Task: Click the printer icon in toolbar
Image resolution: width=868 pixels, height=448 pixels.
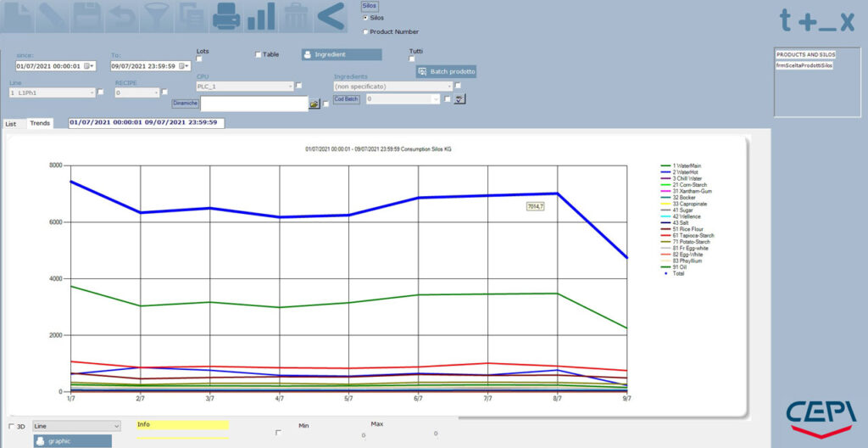Action: (x=225, y=17)
